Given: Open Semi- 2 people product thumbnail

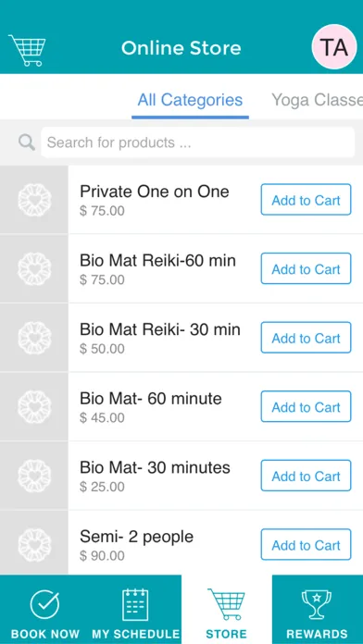Looking at the screenshot, I should (x=34, y=545).
